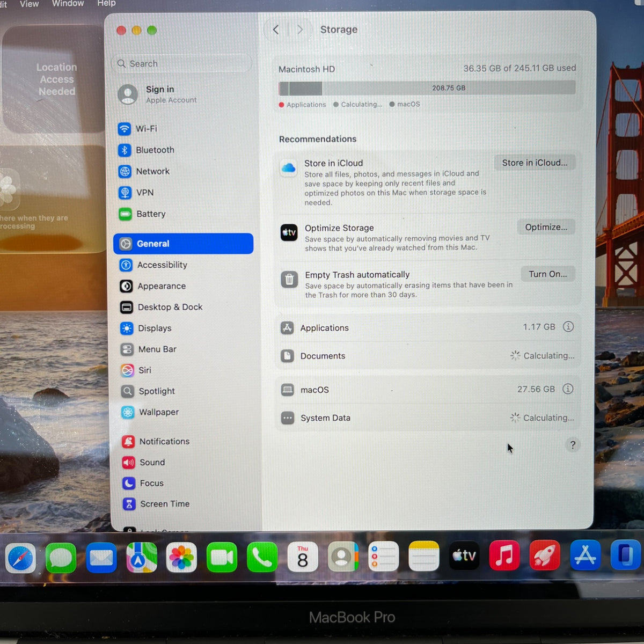Click the Macintosh HD storage usage bar
Image resolution: width=644 pixels, height=644 pixels.
click(x=427, y=88)
